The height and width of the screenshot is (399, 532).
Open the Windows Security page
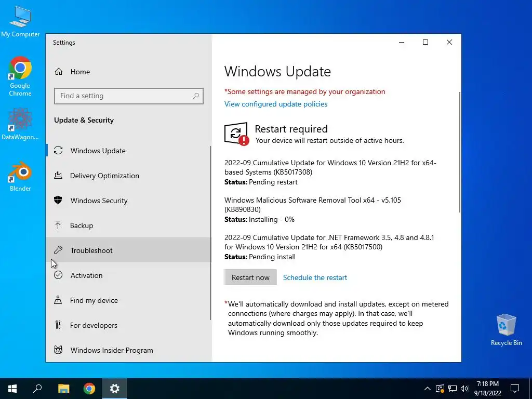coord(128,200)
